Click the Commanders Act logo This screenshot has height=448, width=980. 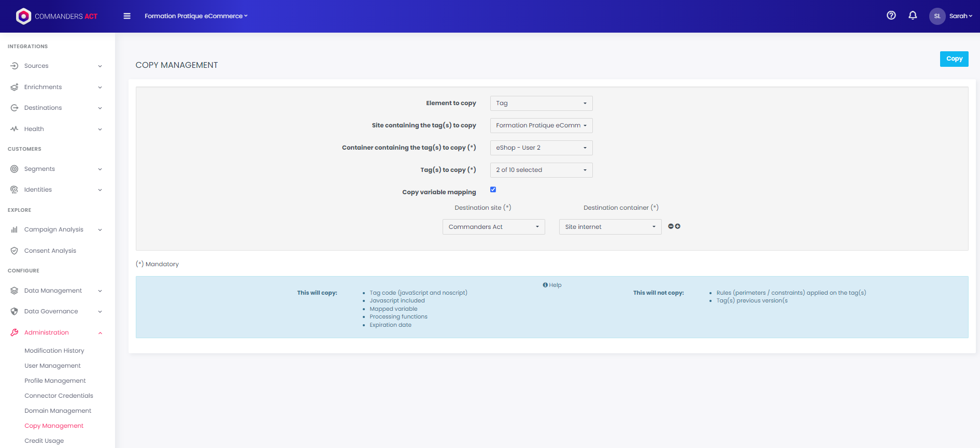pyautogui.click(x=57, y=16)
